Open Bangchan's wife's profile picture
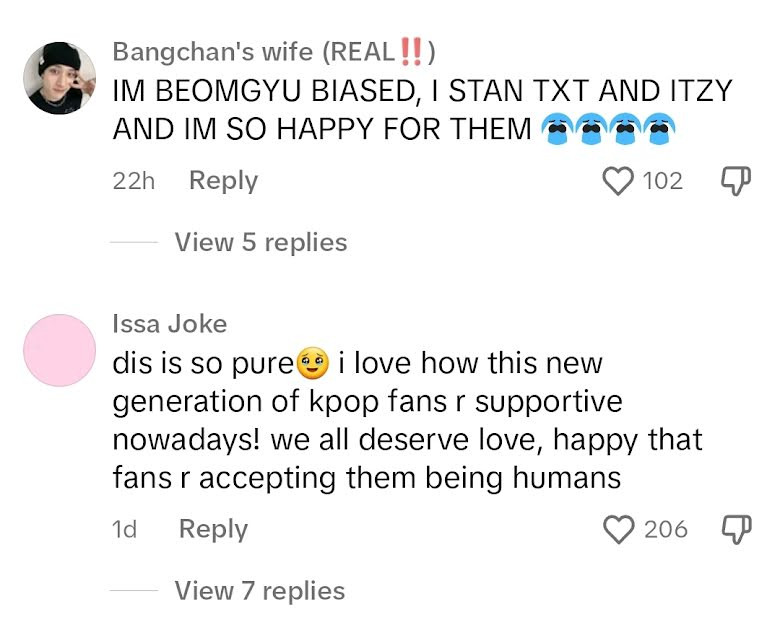780x638 pixels. [59, 78]
